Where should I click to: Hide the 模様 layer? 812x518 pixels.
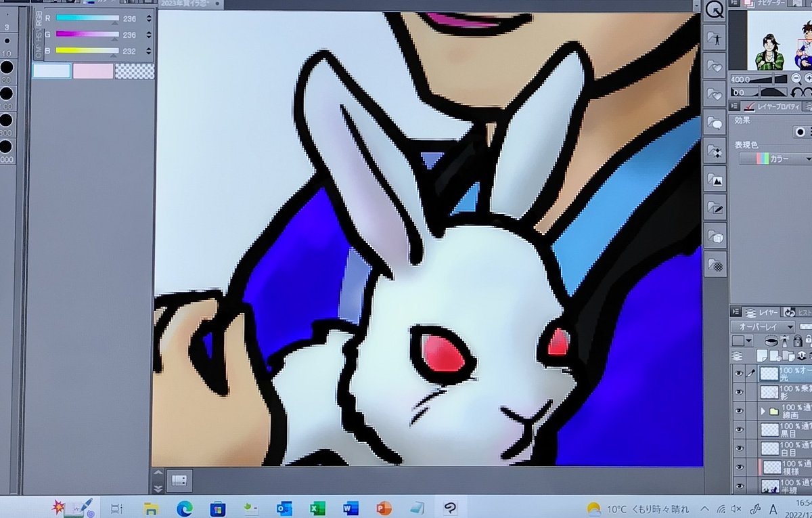(738, 467)
